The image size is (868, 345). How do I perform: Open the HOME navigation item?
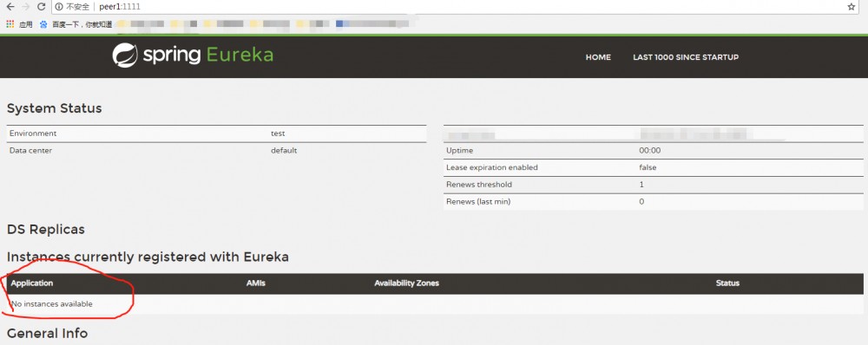[598, 57]
